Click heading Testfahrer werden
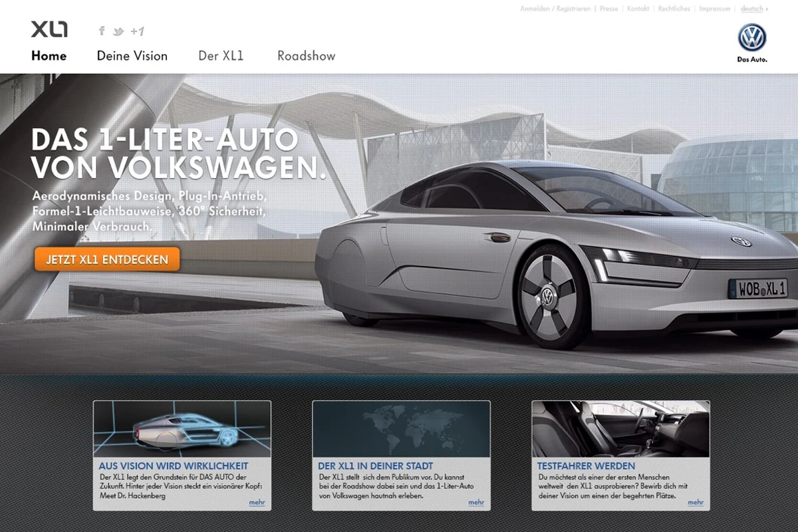798x532 pixels. pyautogui.click(x=586, y=466)
